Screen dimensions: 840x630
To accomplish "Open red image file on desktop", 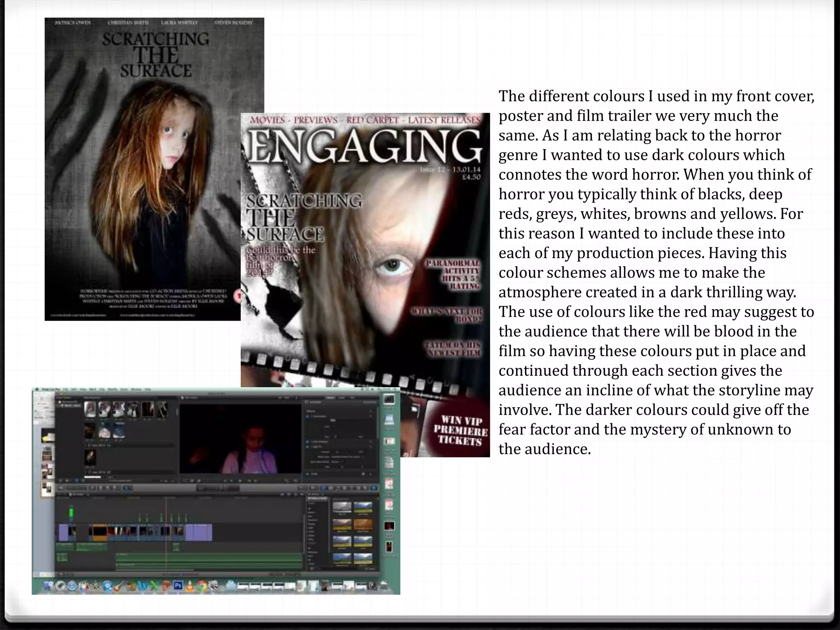I will tap(389, 526).
